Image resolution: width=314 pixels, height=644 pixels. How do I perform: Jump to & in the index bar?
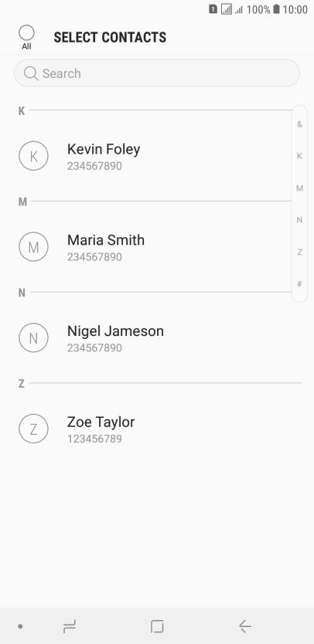(299, 124)
